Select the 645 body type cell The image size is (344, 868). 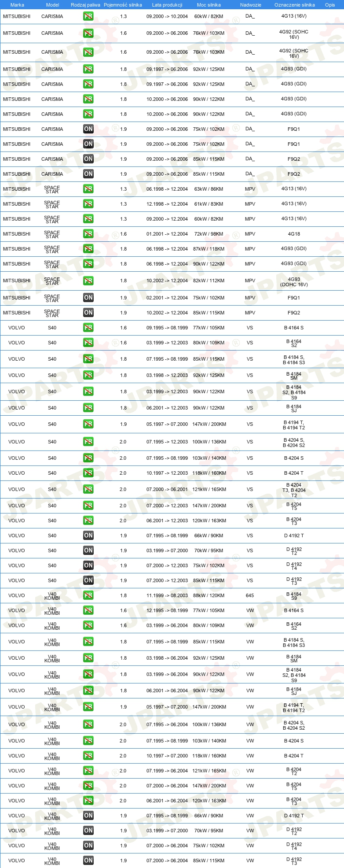pos(250,595)
